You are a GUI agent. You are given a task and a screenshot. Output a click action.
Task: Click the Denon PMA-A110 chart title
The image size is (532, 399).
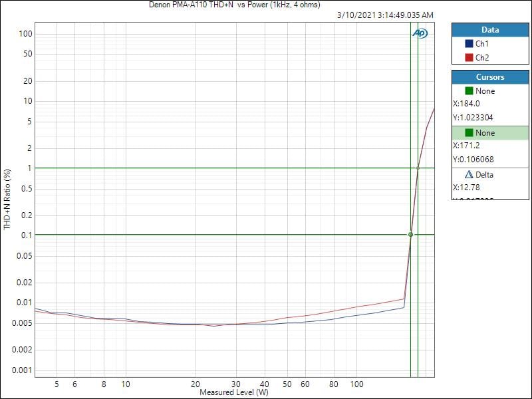click(x=235, y=5)
